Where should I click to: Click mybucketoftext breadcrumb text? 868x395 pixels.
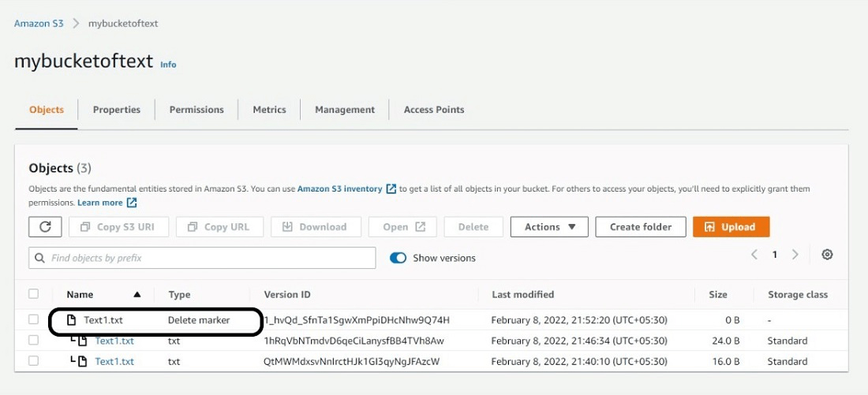pos(123,24)
